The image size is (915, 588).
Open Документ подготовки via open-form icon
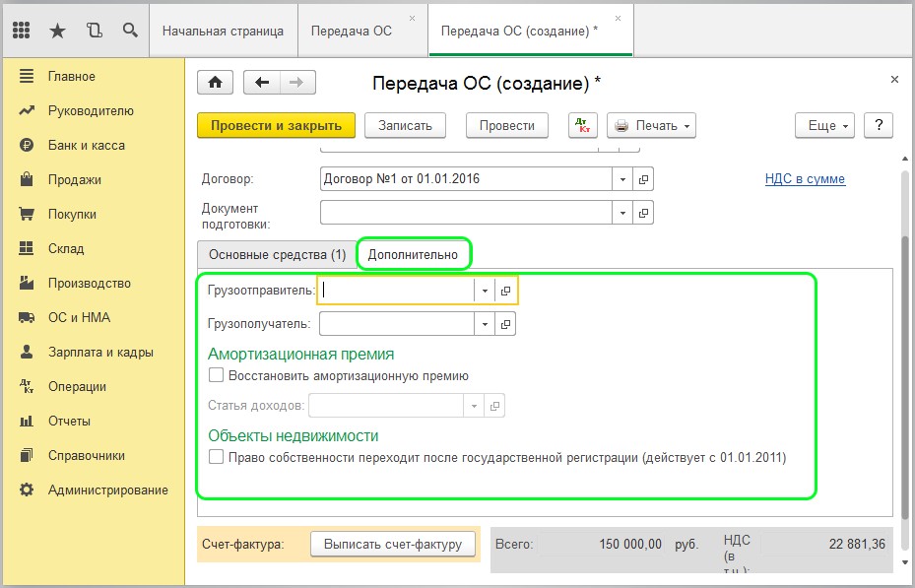[x=643, y=213]
